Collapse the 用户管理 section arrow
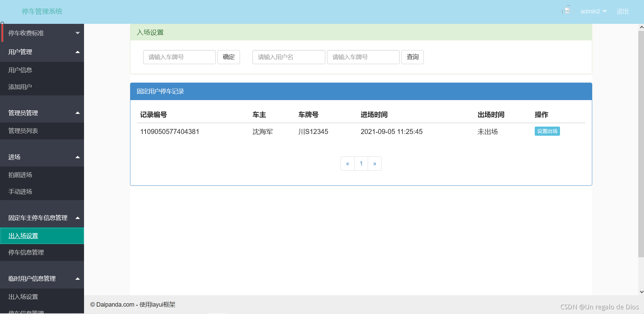644x314 pixels. pos(78,52)
